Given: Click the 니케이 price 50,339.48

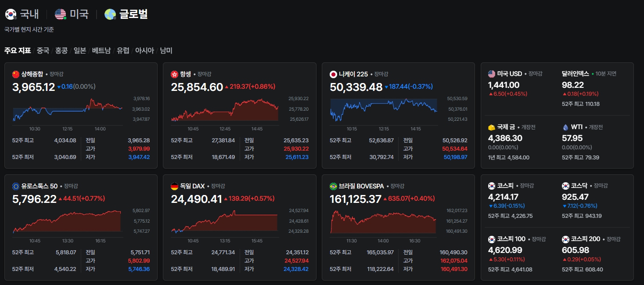Looking at the screenshot, I should point(356,87).
